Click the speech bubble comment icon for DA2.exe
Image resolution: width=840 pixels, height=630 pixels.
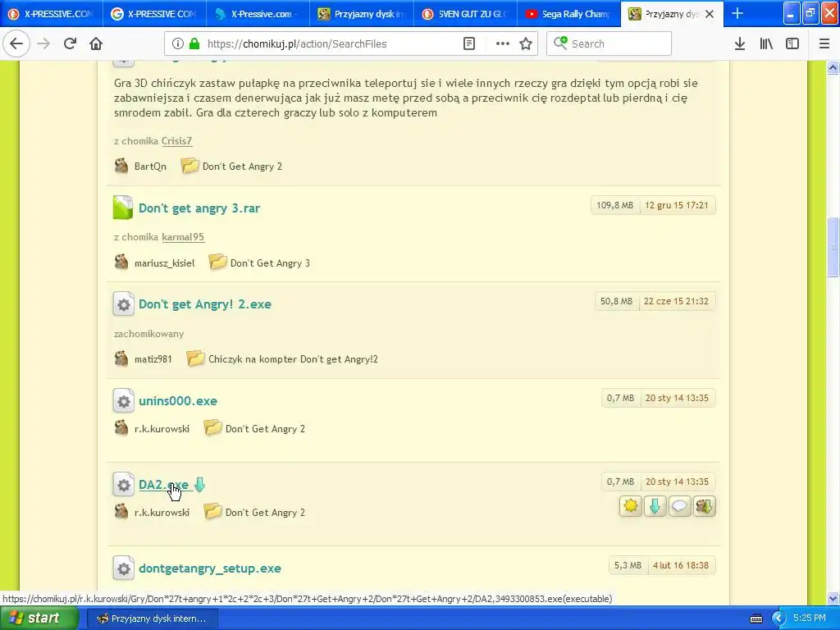coord(679,506)
